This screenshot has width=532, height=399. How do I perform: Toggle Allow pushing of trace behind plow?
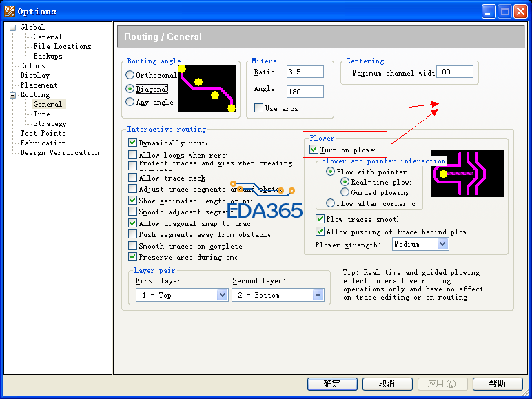[x=320, y=232]
